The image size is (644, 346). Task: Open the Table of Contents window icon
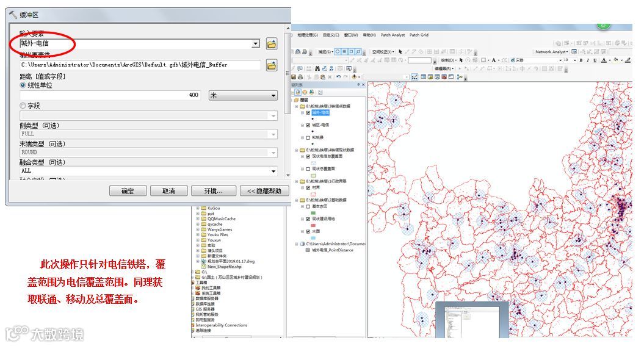coord(424,77)
